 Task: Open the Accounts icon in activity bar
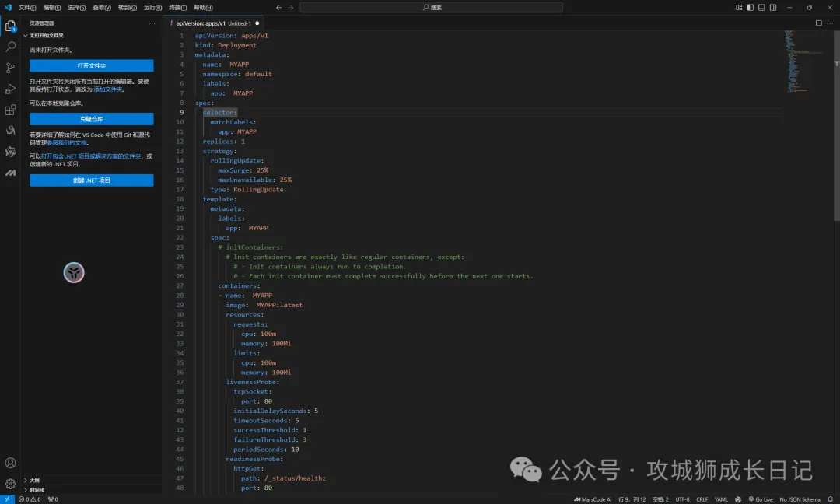[x=10, y=463]
